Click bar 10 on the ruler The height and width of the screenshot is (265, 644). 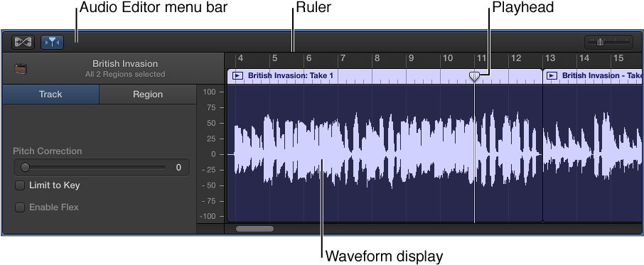pos(448,58)
